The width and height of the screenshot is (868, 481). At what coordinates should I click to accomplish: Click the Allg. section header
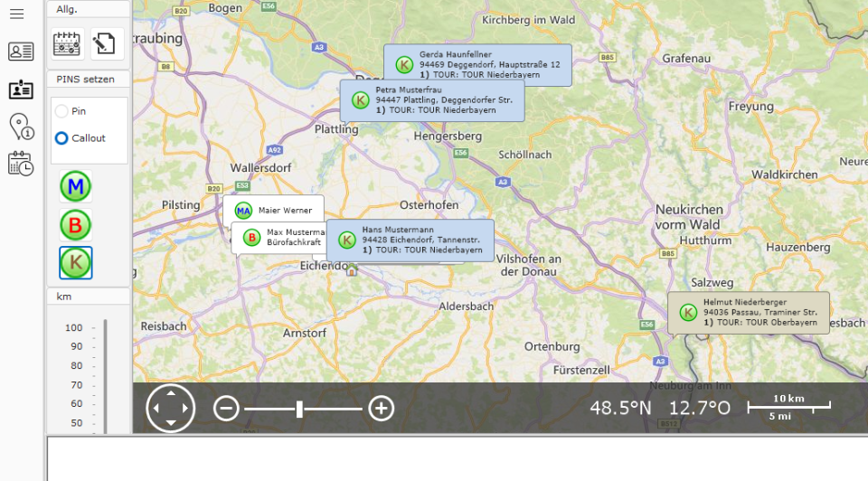point(88,8)
